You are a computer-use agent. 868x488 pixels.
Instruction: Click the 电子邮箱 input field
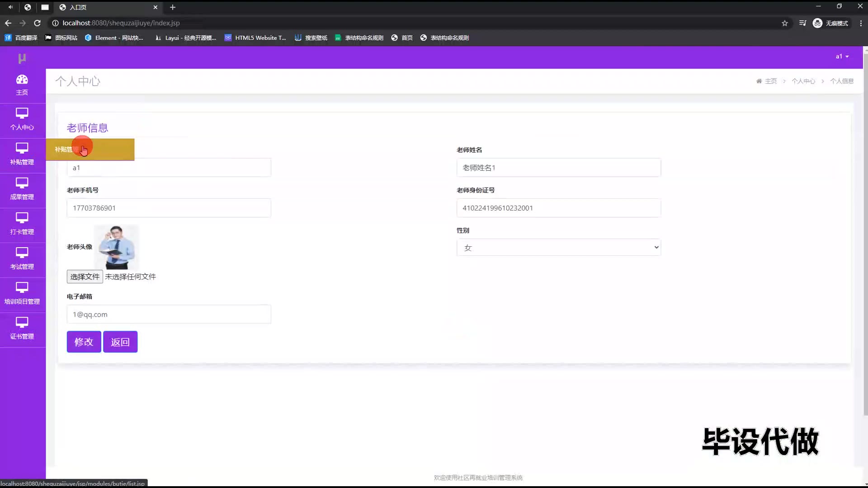pos(169,314)
